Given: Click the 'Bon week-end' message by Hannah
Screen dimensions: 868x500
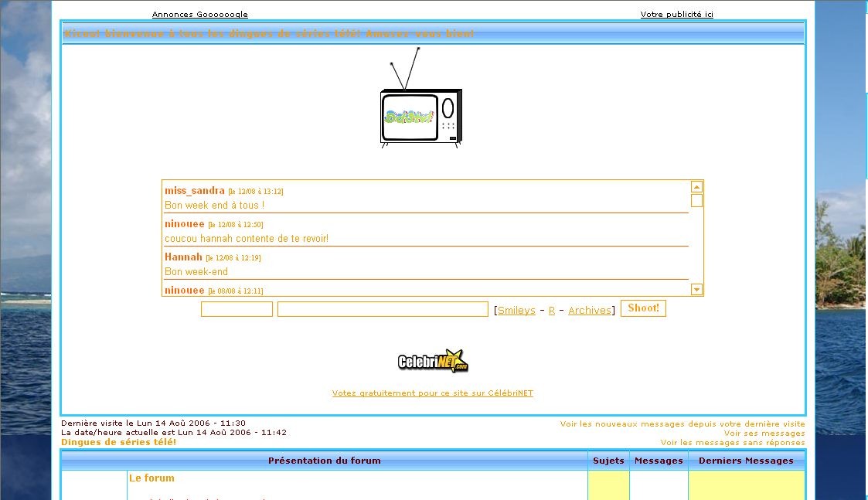Looking at the screenshot, I should click(196, 272).
